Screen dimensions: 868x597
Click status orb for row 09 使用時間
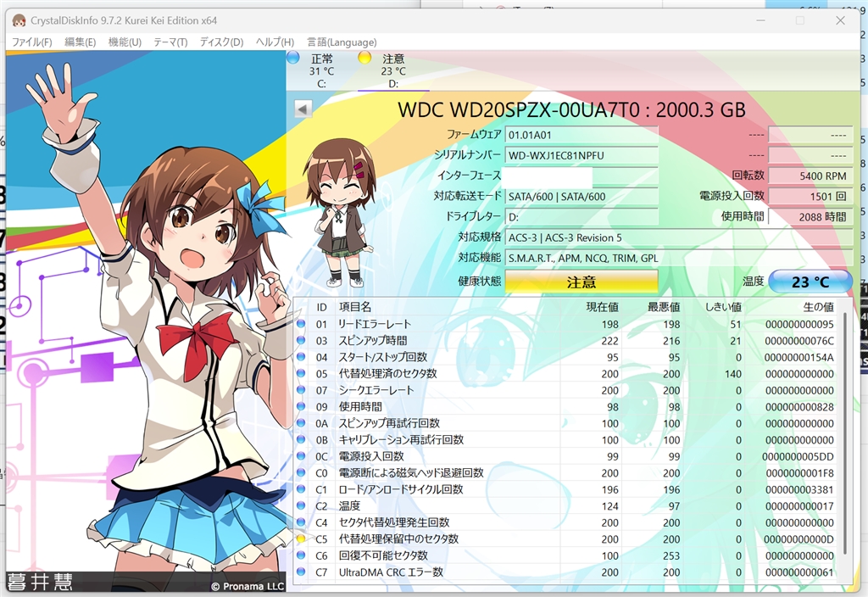(x=301, y=406)
